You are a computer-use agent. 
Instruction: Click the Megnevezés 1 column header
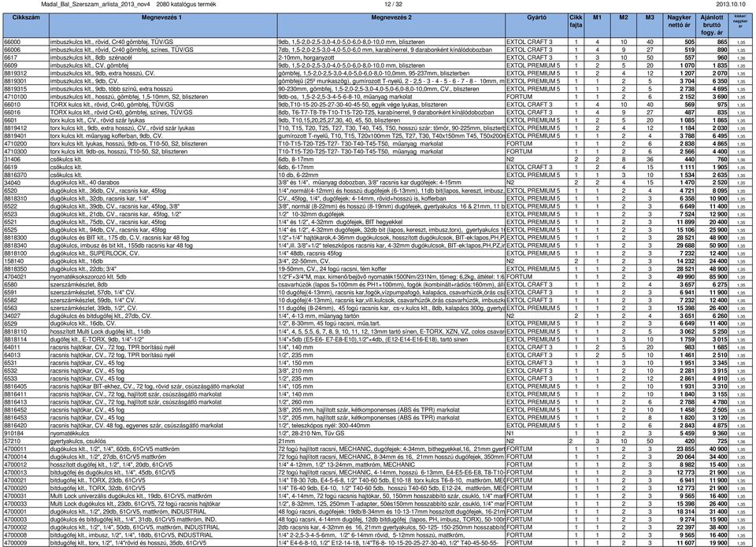point(163,25)
